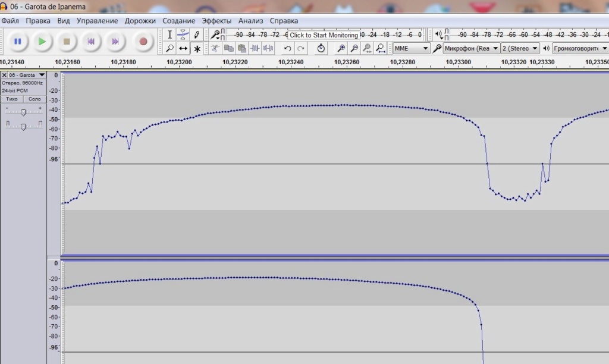This screenshot has width=609, height=364.
Task: Open the recording meter microphone menu
Action: click(x=215, y=34)
